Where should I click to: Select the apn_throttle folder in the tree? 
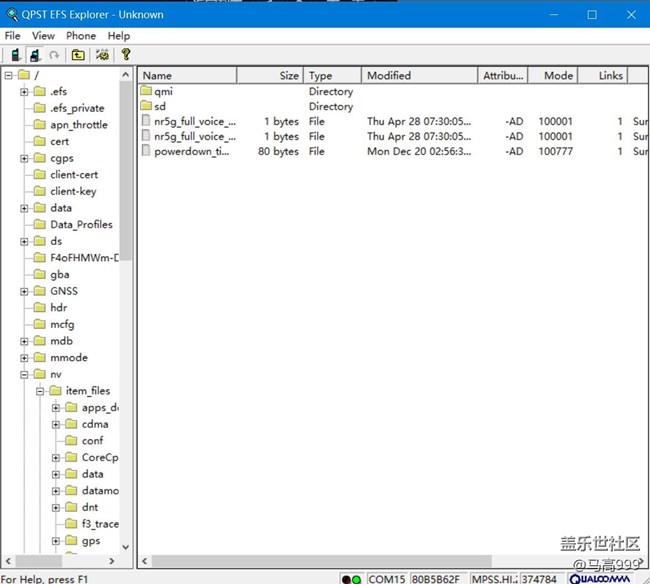pos(78,125)
